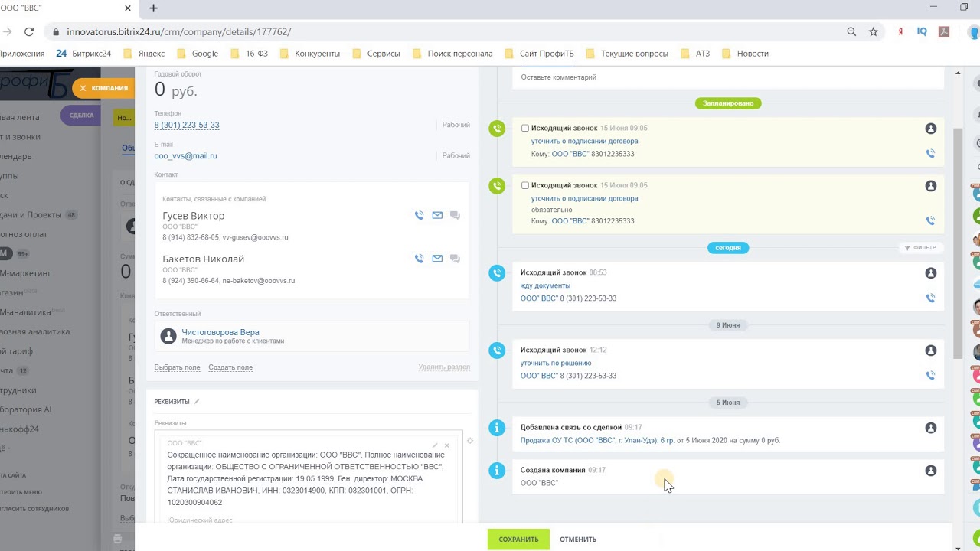This screenshot has height=551, width=980.
Task: Open author avatar on 'жду документы' call
Action: (x=930, y=273)
